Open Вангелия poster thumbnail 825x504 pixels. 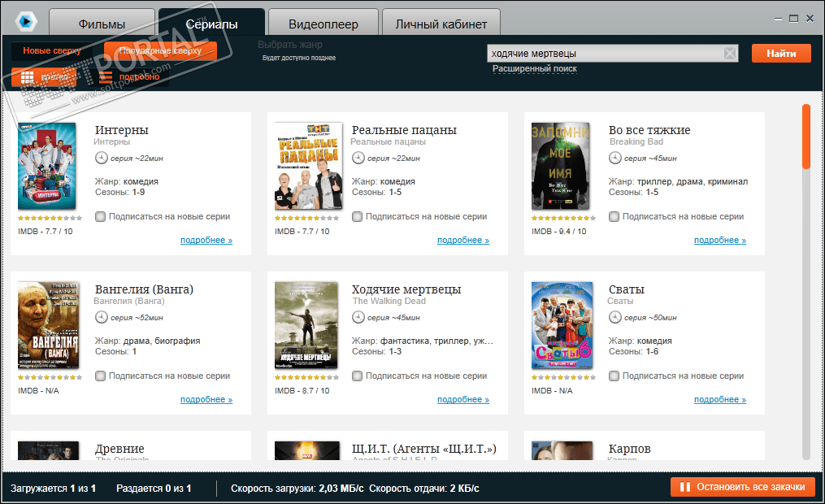(49, 325)
